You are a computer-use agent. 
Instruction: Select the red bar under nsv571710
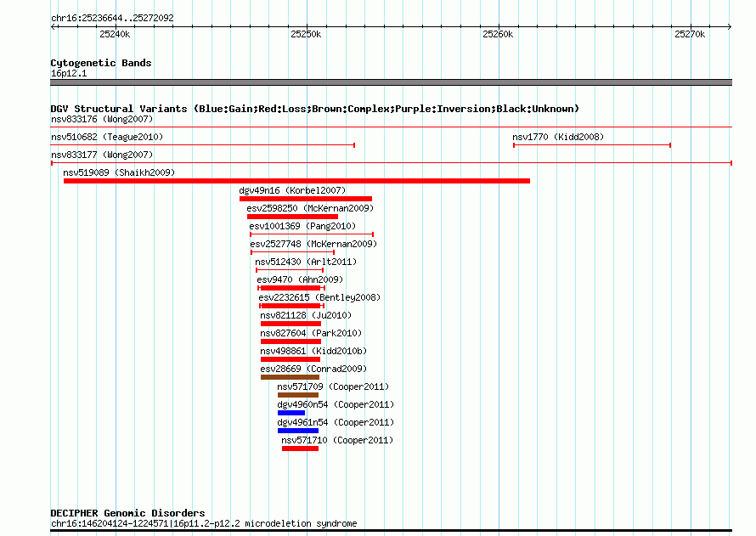pos(301,449)
